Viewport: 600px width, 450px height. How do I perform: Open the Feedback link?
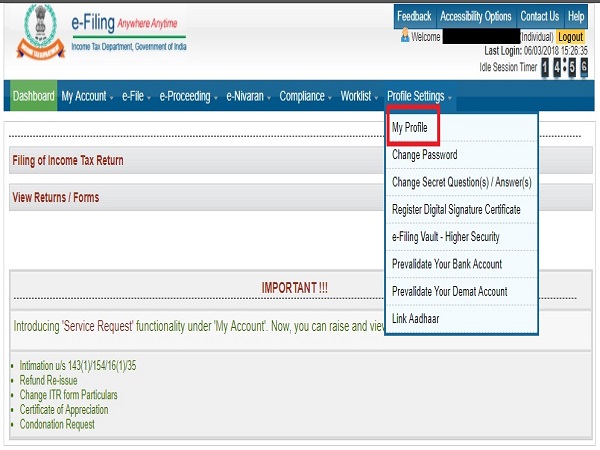[x=414, y=16]
